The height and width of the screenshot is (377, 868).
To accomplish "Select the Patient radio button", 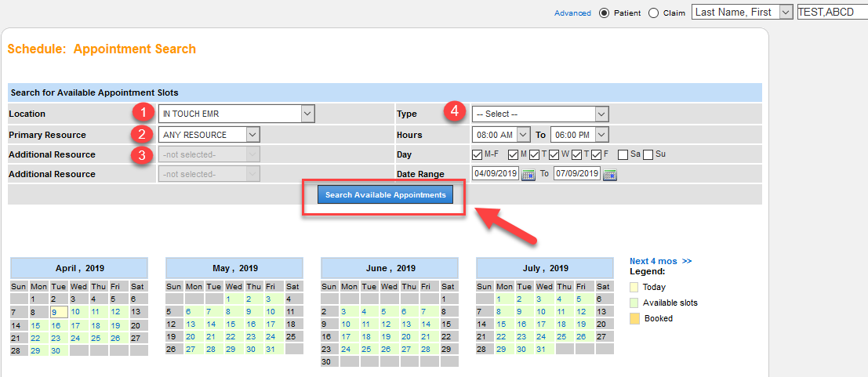I will pyautogui.click(x=604, y=13).
